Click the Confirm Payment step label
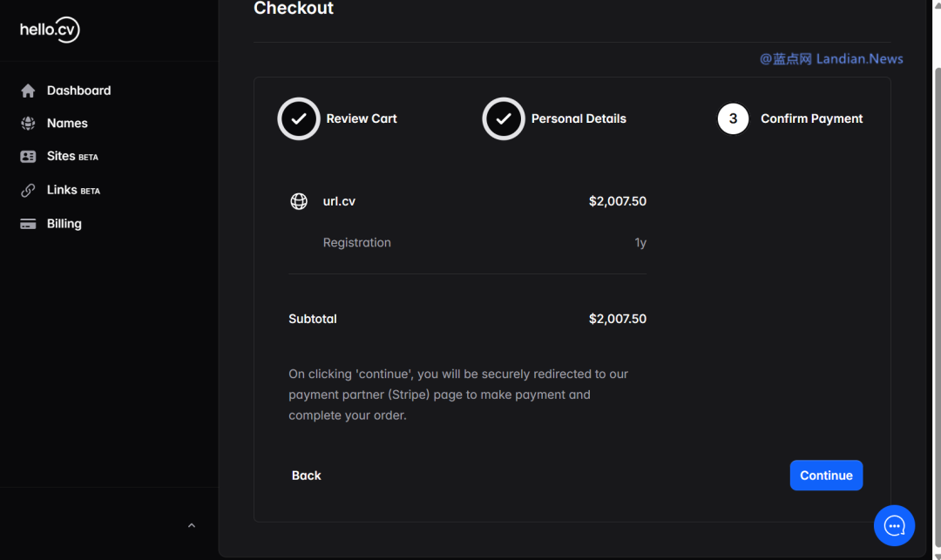941x560 pixels. [812, 118]
